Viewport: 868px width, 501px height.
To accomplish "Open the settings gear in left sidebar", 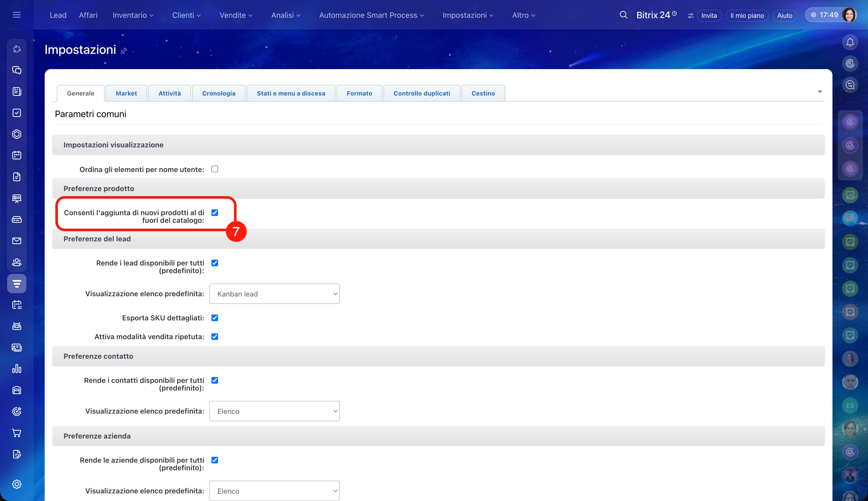I will (16, 484).
